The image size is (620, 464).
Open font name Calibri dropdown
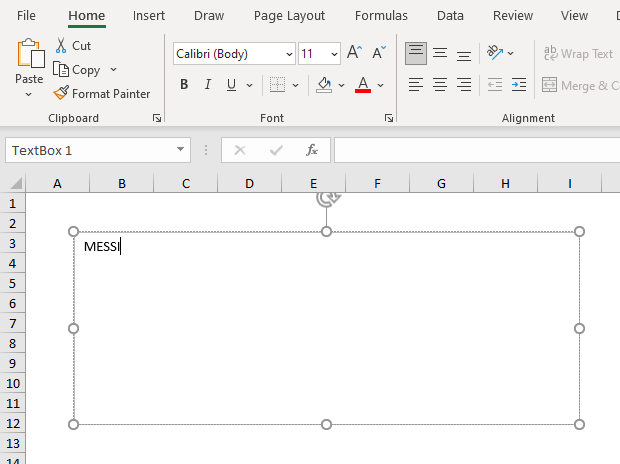[289, 54]
